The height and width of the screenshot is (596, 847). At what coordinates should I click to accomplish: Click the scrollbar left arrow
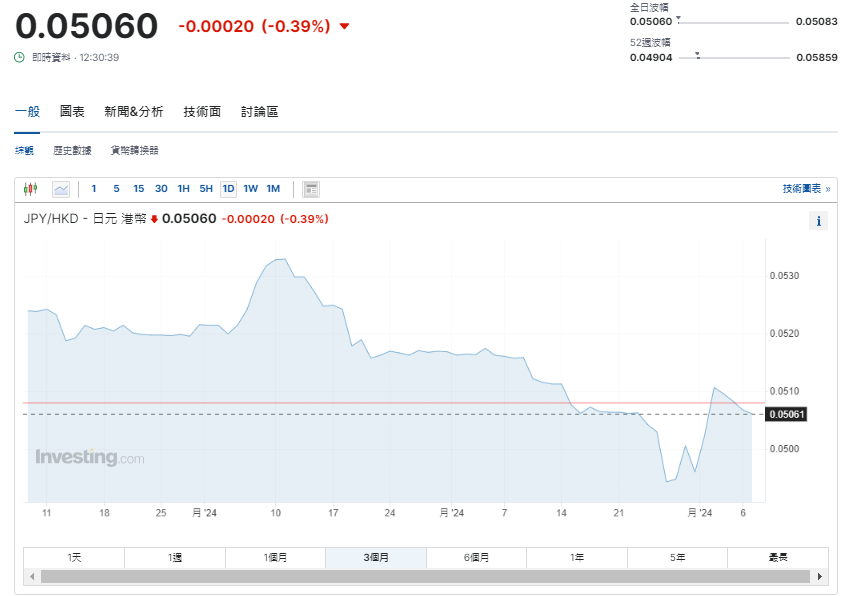pos(31,577)
